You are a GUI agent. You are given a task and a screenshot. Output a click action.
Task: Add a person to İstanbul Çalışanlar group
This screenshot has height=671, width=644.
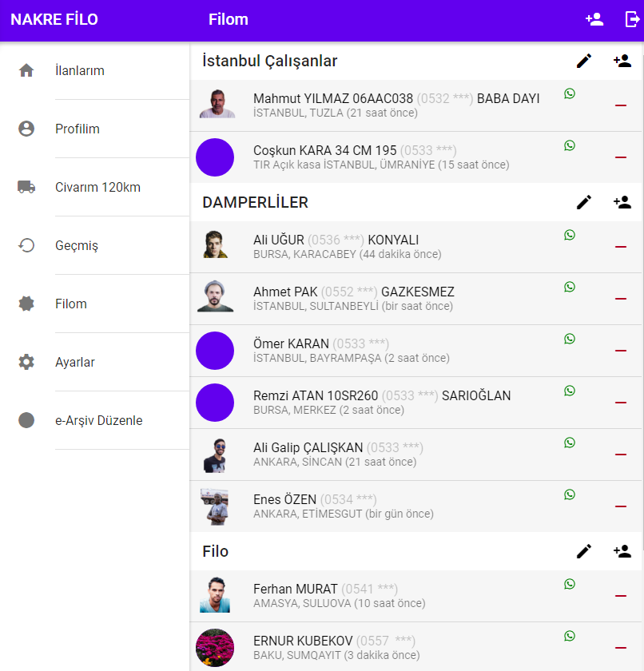[x=622, y=61]
